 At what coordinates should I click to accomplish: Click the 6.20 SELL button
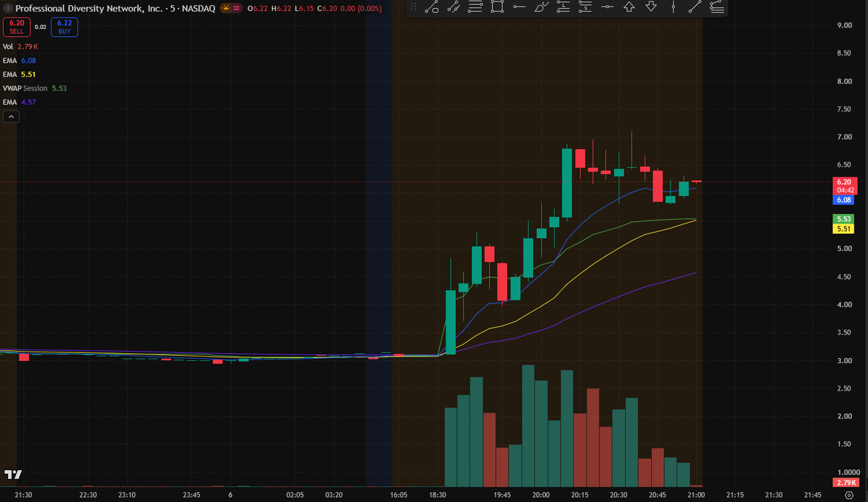point(17,27)
